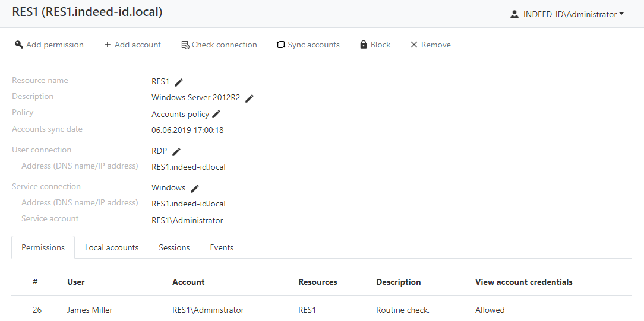This screenshot has height=321, width=644.
Task: Click the Sync accounts arrows icon
Action: point(281,45)
